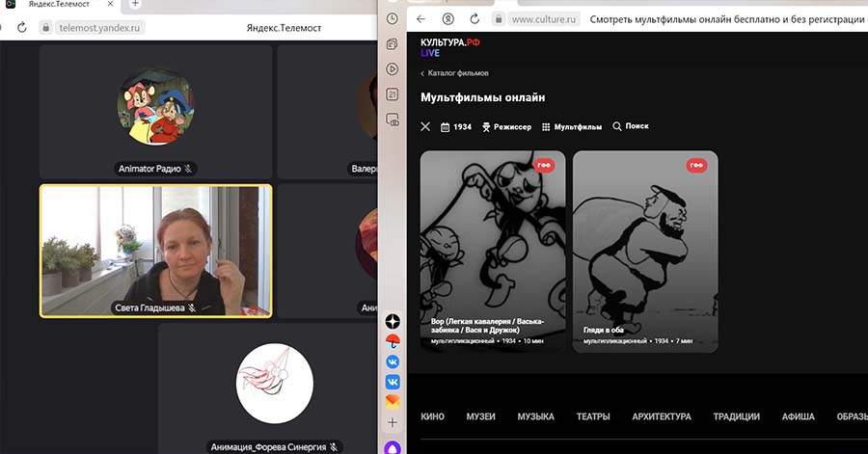Click muted mic icon beside Света Гладышева

[x=192, y=308]
